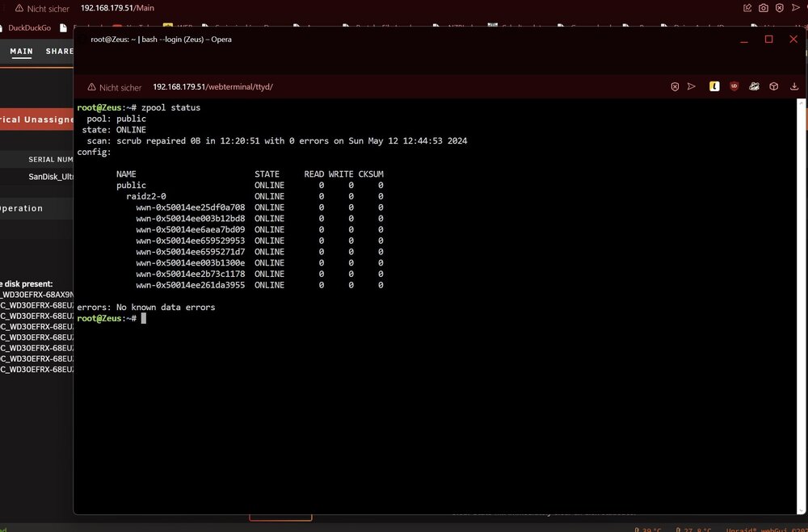Click the webterminal/ttyd address field
The image size is (808, 532).
pos(213,87)
